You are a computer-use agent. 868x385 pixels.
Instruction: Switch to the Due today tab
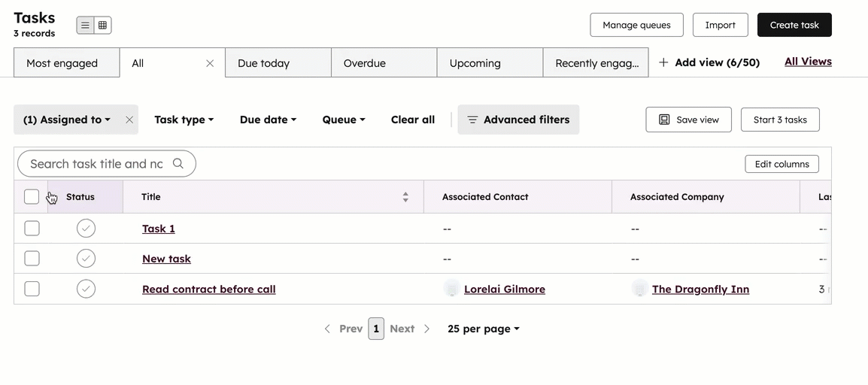278,63
